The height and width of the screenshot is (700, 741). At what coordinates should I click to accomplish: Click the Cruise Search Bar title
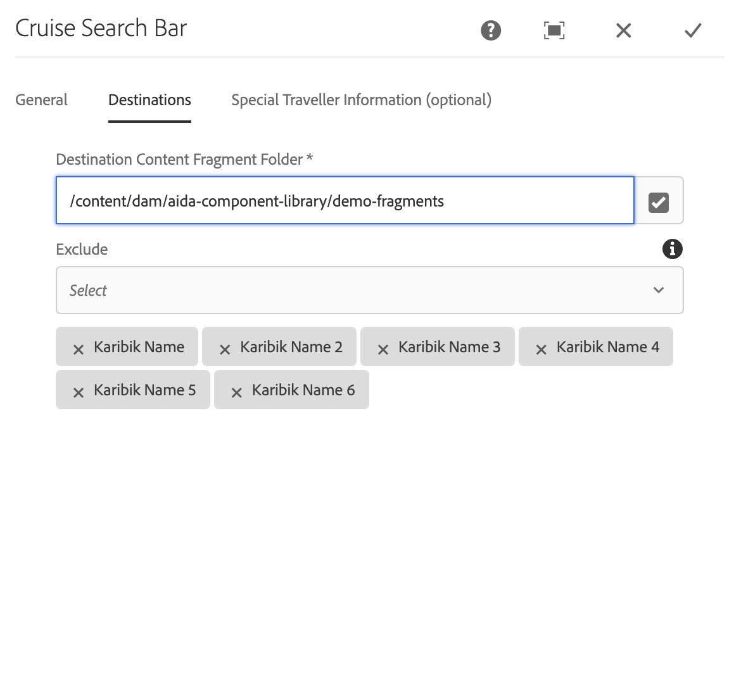click(101, 28)
